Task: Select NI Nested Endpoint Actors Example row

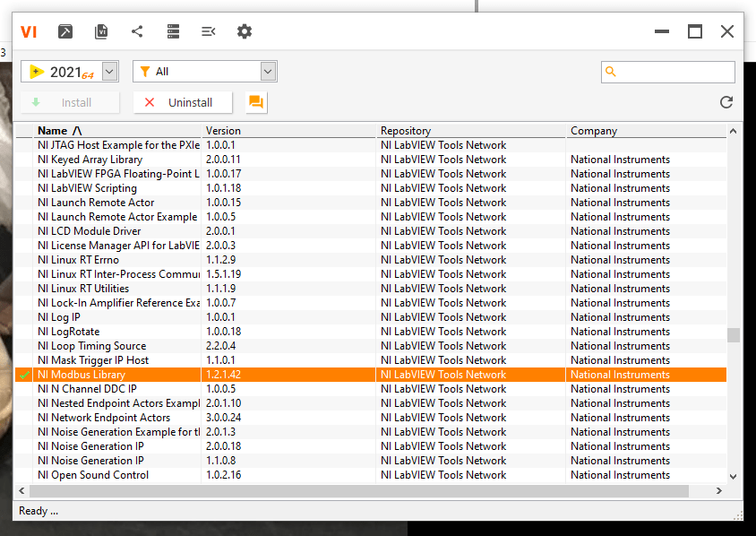Action: [371, 403]
